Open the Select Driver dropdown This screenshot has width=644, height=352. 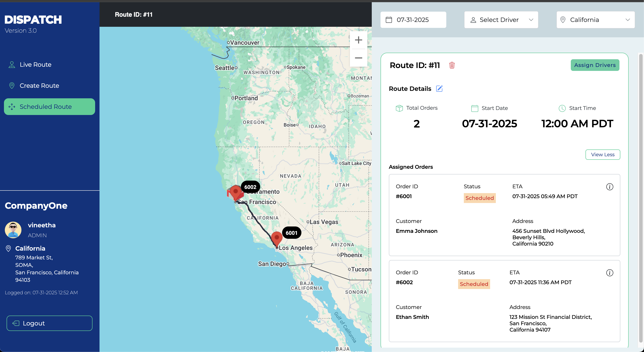[501, 20]
